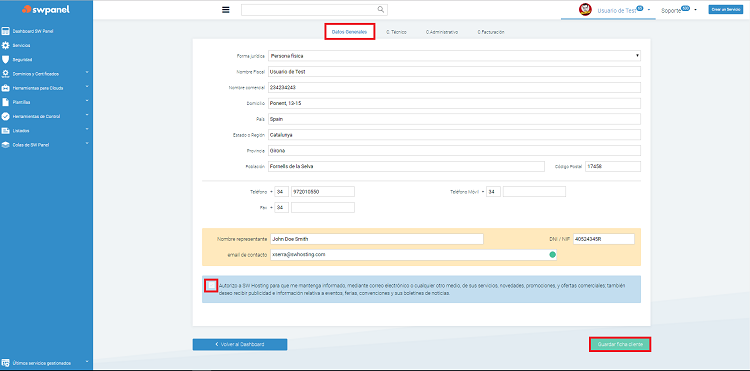Viewport: 750px width, 371px height.
Task: Click the Plantillas document icon
Action: (x=5, y=102)
